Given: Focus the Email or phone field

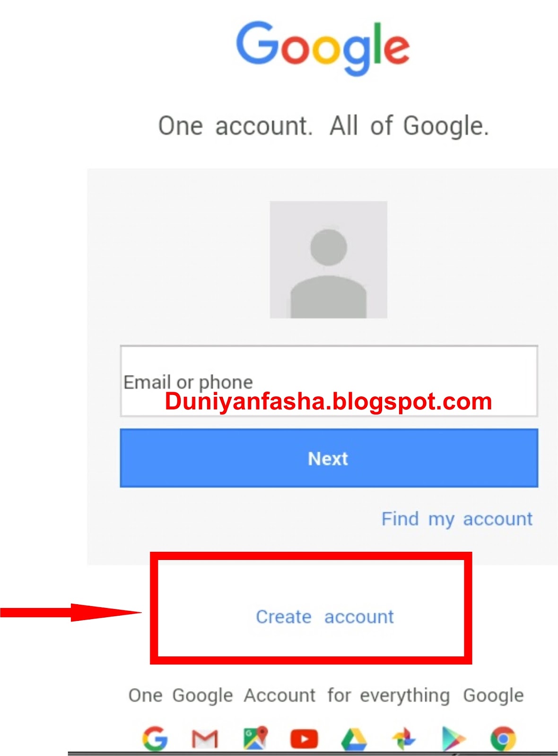Looking at the screenshot, I should click(x=329, y=381).
